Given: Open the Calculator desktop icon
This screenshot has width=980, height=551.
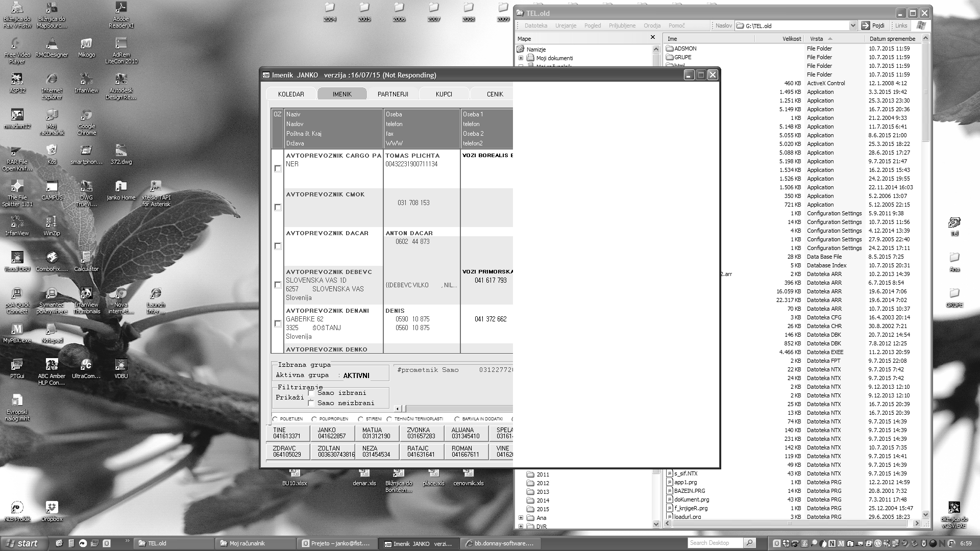Looking at the screenshot, I should tap(86, 259).
